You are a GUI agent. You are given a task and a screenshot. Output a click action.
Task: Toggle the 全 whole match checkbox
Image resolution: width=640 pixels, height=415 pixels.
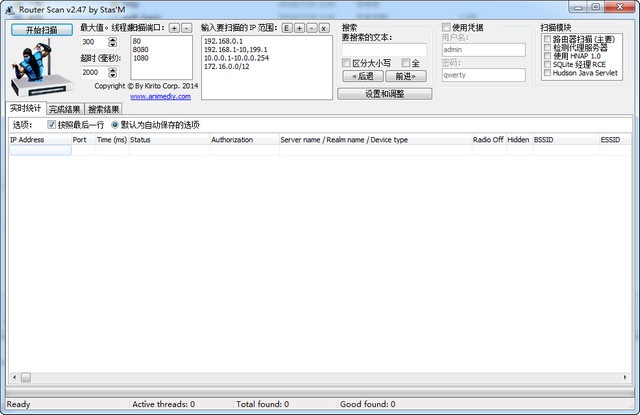point(406,63)
